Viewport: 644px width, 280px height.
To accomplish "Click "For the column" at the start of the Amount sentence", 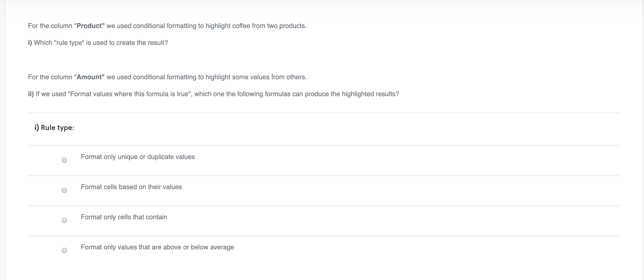I will (50, 77).
